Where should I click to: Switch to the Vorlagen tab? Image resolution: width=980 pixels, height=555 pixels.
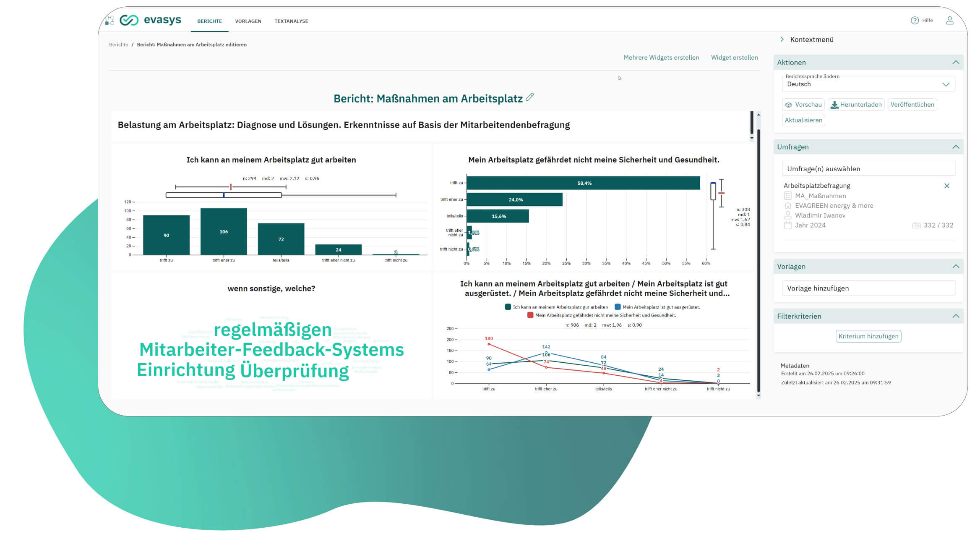(x=248, y=21)
